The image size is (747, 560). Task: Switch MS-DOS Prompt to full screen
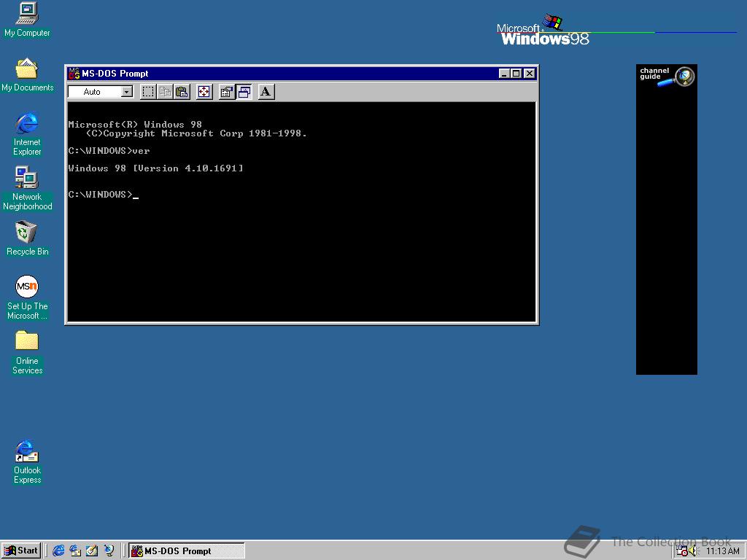point(204,91)
